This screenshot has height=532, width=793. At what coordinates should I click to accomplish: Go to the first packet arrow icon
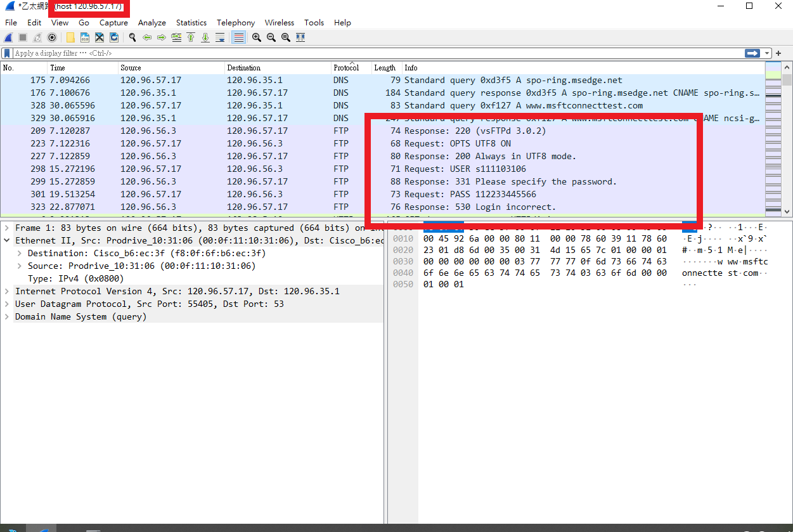pos(191,37)
